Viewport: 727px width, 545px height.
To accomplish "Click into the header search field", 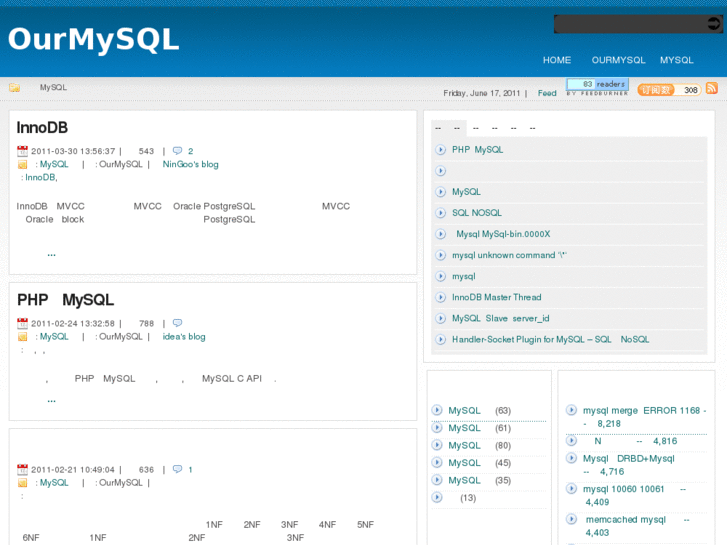I will [630, 24].
